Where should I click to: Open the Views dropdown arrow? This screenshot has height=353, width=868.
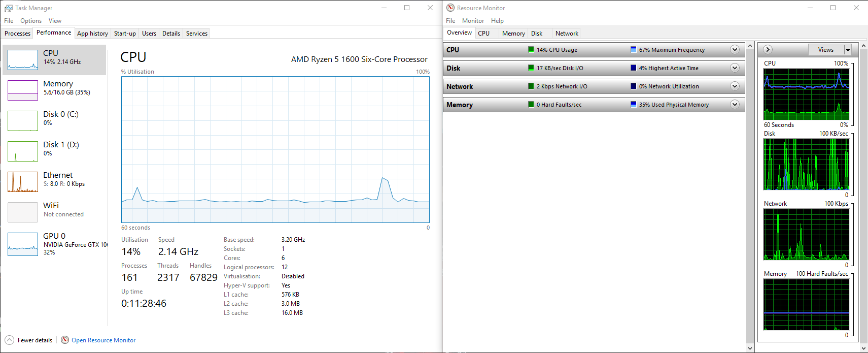click(x=847, y=49)
